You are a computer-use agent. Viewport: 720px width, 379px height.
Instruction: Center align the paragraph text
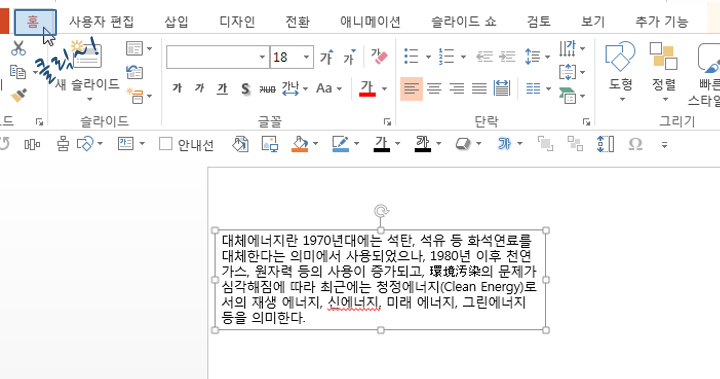[434, 88]
